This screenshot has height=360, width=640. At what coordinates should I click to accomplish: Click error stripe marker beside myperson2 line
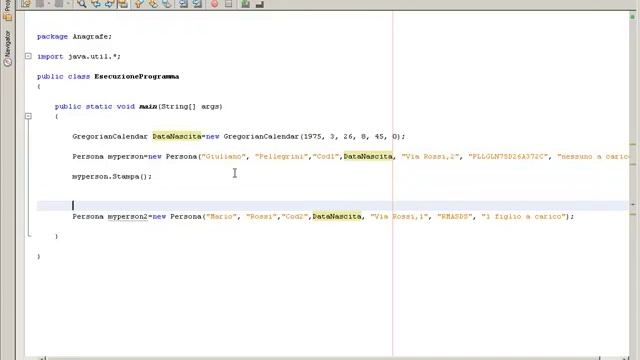[x=633, y=214]
